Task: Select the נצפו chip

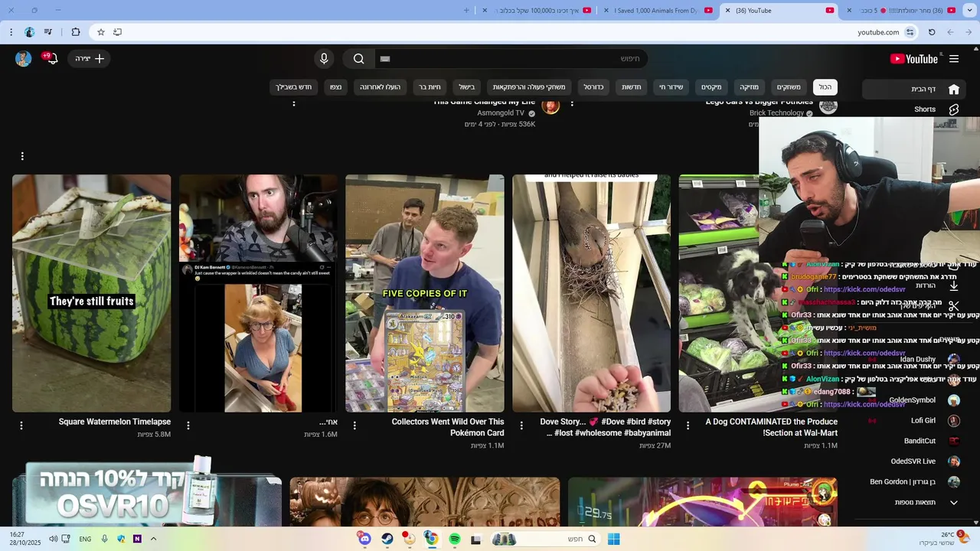Action: pyautogui.click(x=336, y=87)
